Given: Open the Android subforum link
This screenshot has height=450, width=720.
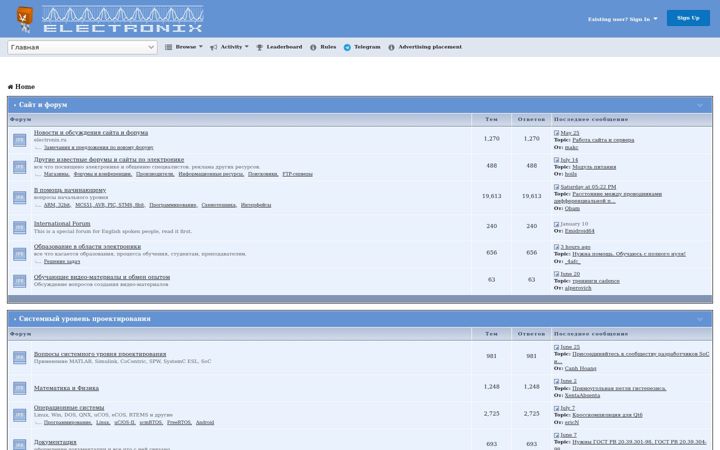Looking at the screenshot, I should 205,422.
